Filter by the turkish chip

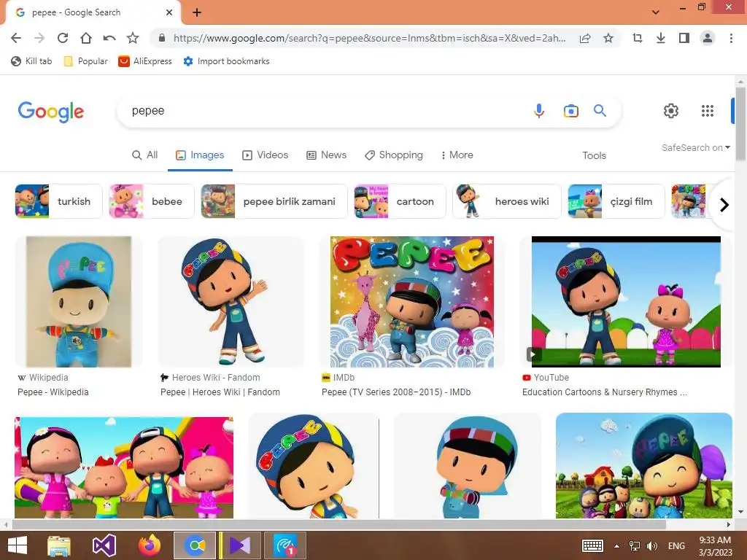click(x=58, y=201)
